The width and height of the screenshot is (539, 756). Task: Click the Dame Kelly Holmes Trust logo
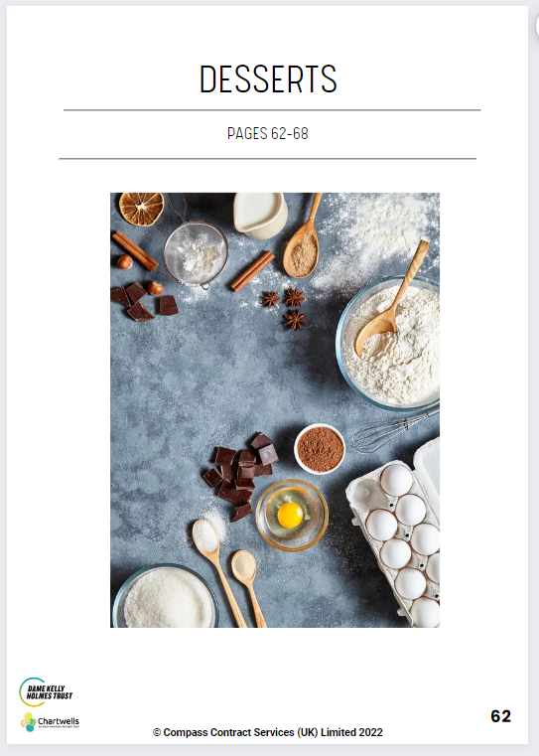pyautogui.click(x=47, y=691)
